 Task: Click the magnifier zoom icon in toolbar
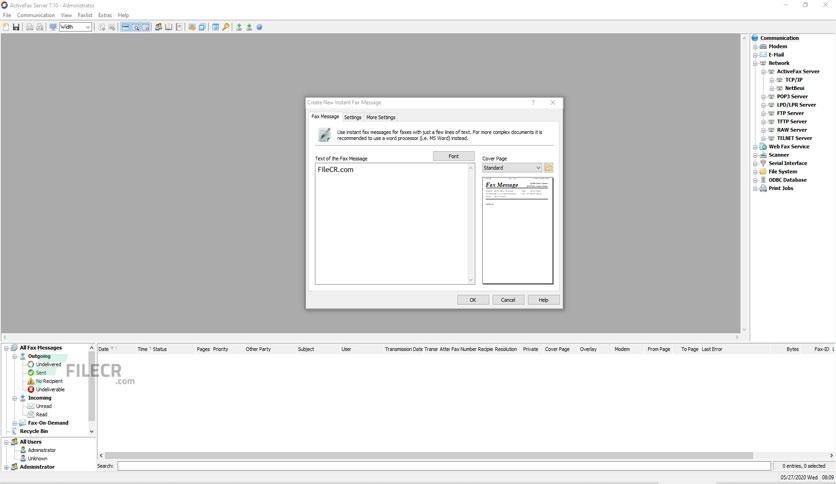pos(135,27)
